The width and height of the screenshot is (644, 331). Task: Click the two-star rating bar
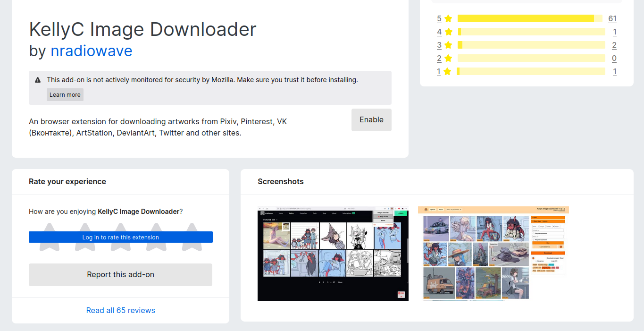tap(531, 58)
